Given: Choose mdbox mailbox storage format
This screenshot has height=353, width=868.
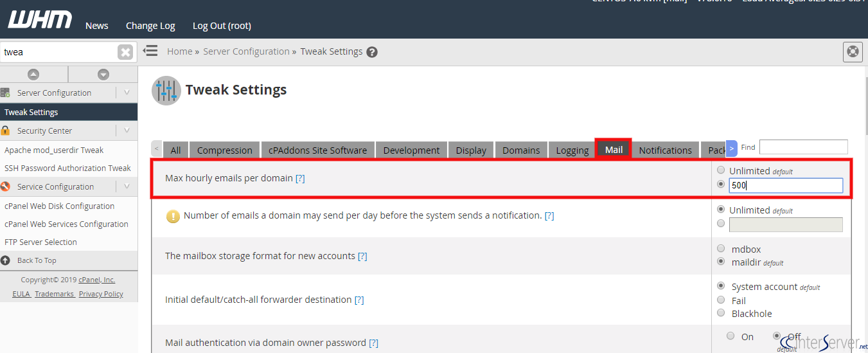Looking at the screenshot, I should point(721,249).
